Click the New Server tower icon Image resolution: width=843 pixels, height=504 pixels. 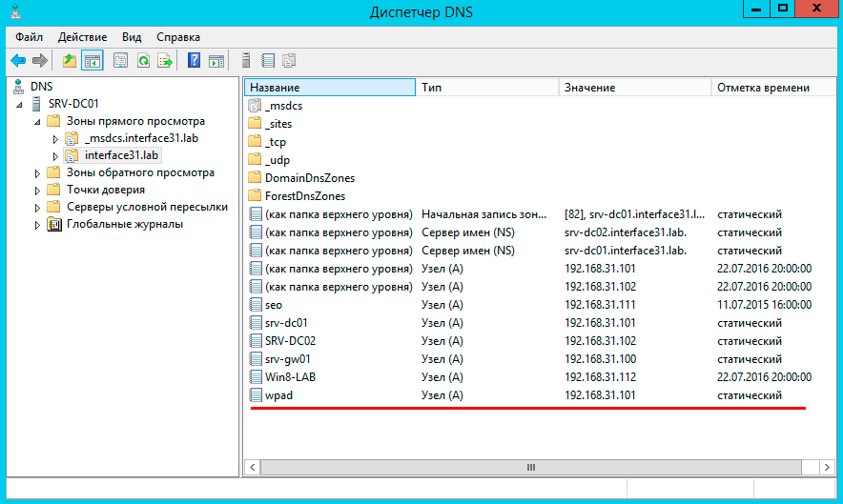(246, 61)
